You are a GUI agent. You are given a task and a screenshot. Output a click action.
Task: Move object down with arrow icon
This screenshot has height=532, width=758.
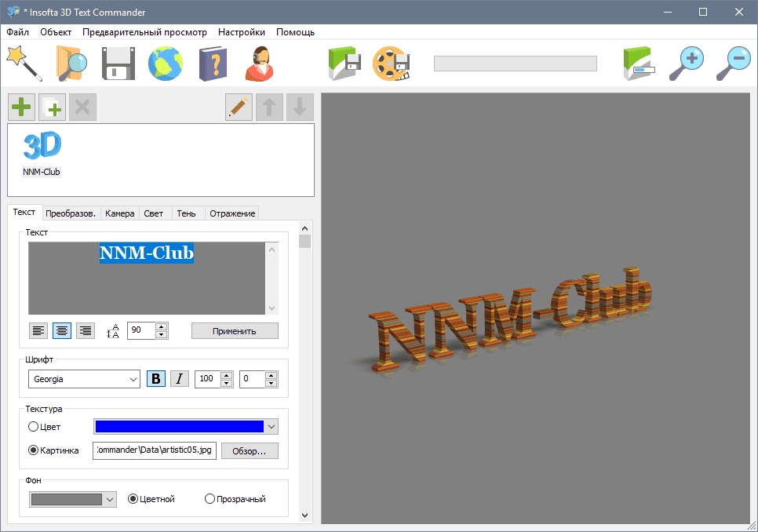pos(301,107)
